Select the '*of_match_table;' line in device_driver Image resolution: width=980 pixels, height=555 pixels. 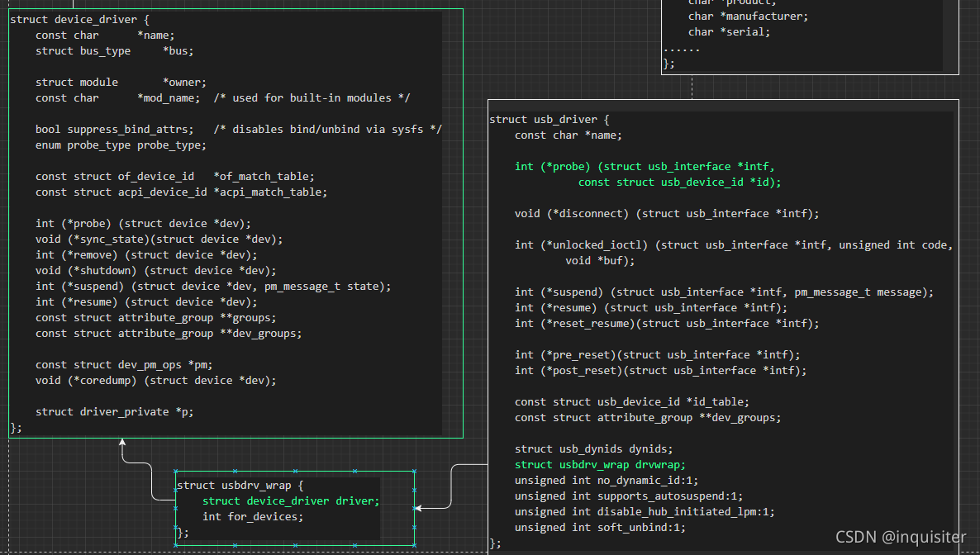175,176
